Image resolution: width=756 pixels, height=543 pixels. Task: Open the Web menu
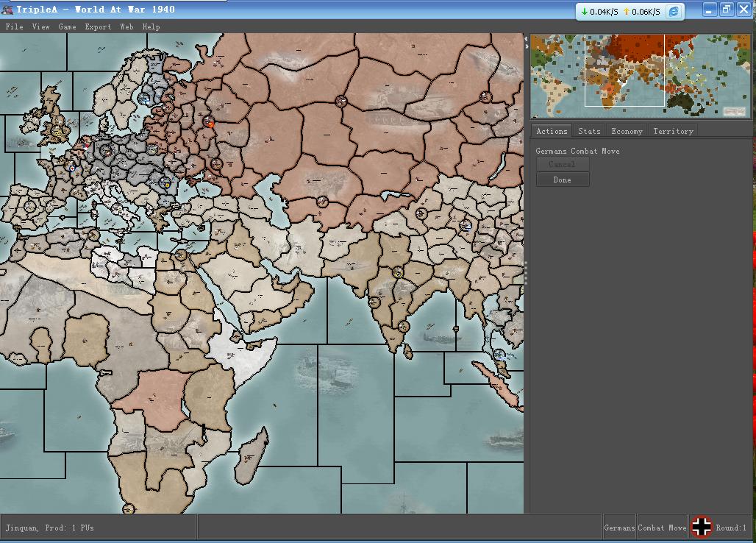pyautogui.click(x=126, y=27)
